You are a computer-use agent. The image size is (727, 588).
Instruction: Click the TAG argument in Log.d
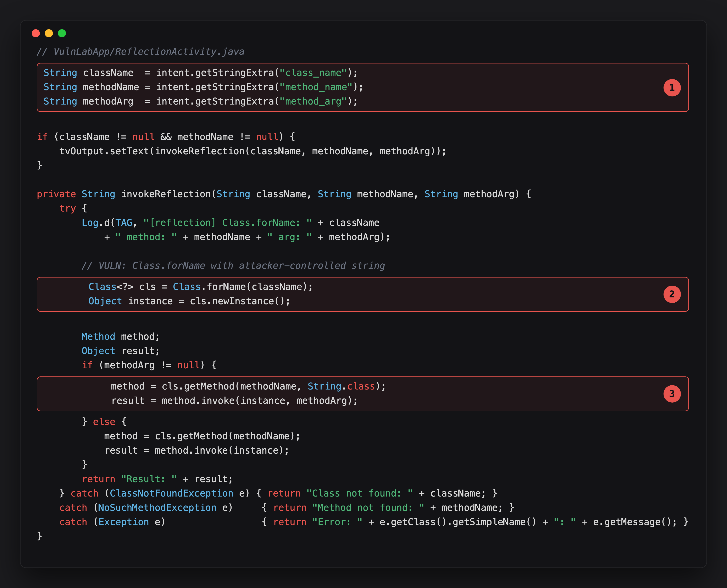tap(124, 223)
